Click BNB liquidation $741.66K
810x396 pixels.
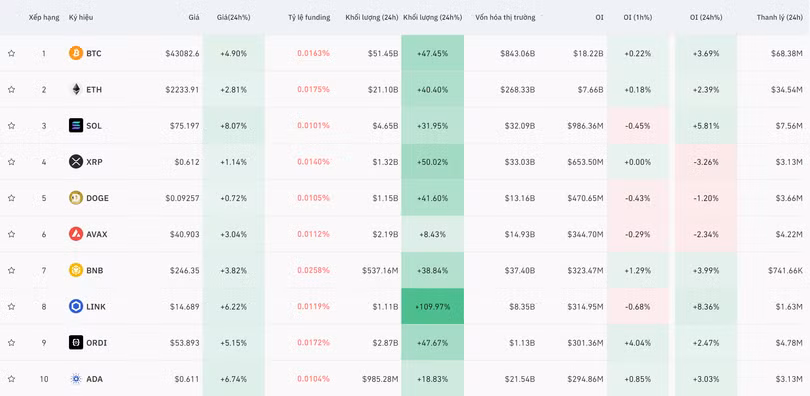pos(785,270)
